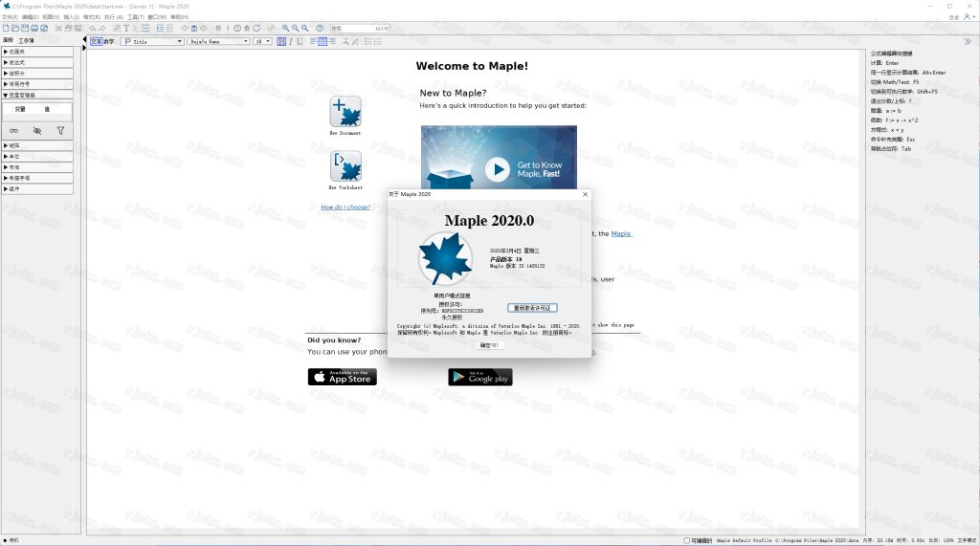Click the How do I choose? link

[x=345, y=207]
